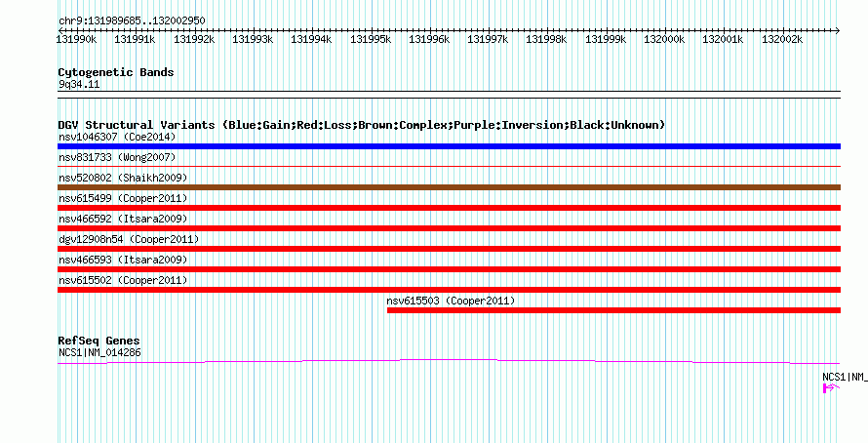Click the nsv1046307 (Coe2014) label
Viewport: 868px width, 443px height.
117,137
